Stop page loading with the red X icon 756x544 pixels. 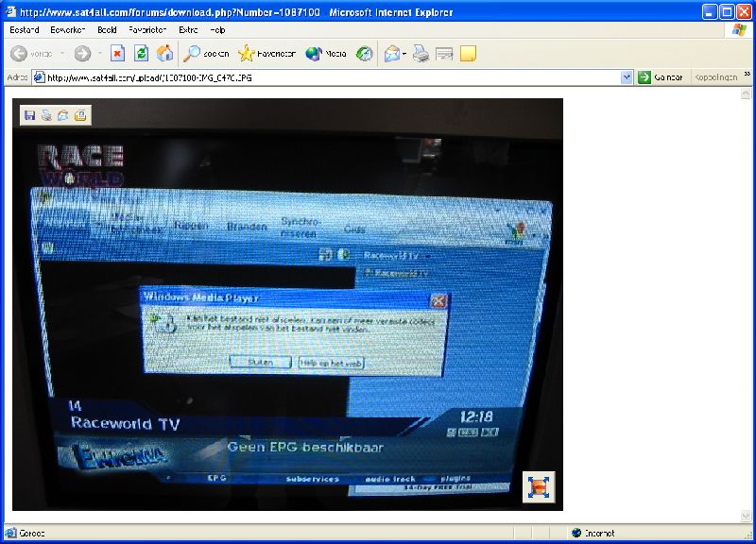tap(117, 54)
